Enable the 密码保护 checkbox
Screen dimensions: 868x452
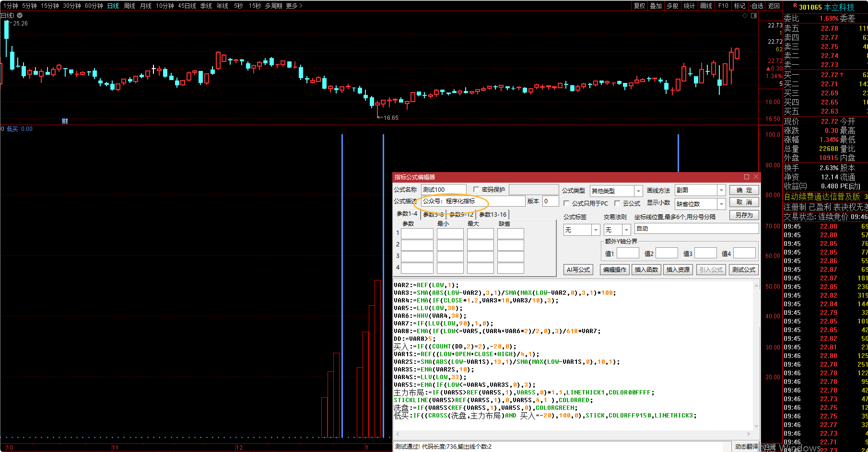(x=476, y=189)
